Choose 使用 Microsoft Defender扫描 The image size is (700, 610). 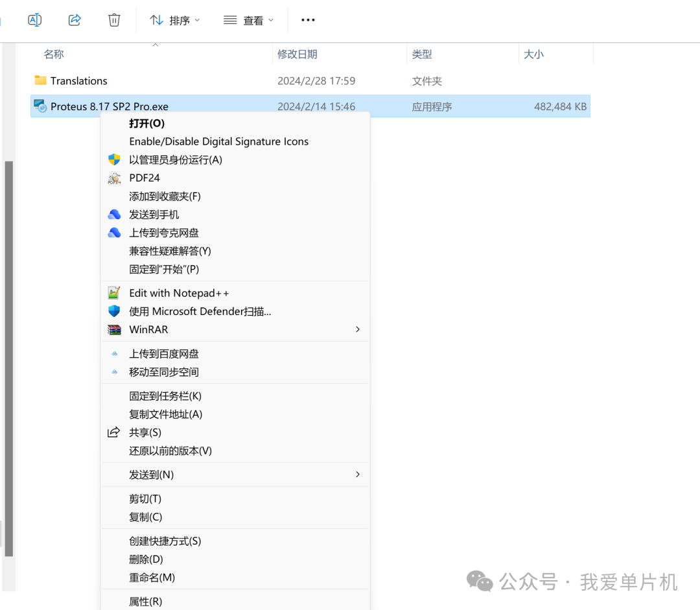pyautogui.click(x=200, y=311)
